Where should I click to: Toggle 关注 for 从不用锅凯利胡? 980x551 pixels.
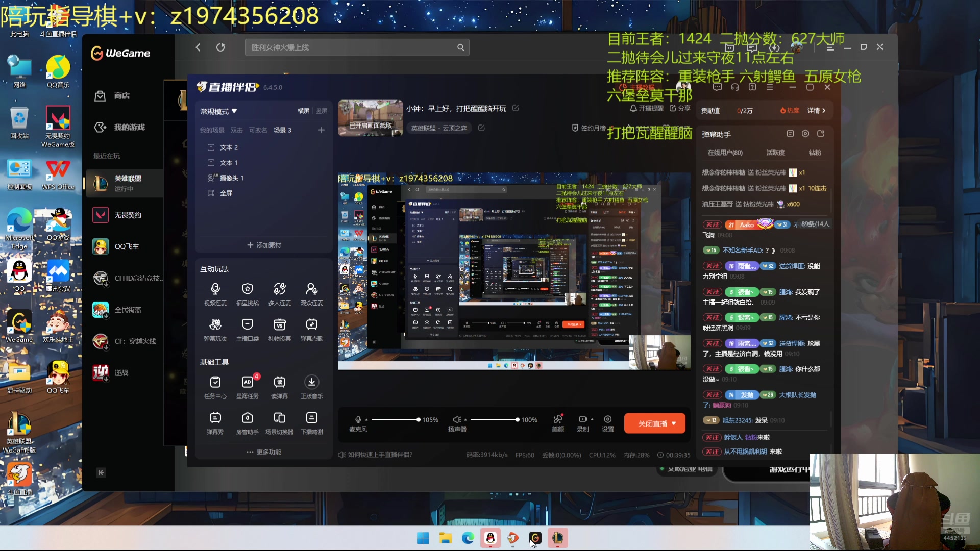[x=713, y=452]
